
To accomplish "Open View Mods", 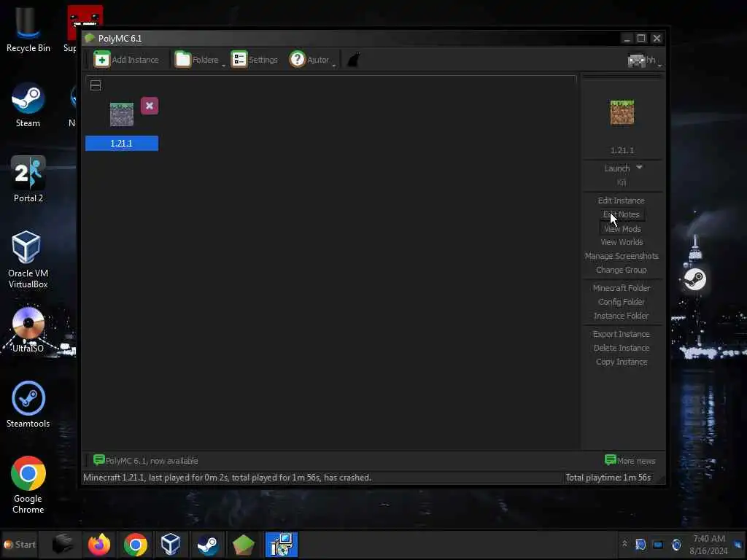I will point(622,229).
